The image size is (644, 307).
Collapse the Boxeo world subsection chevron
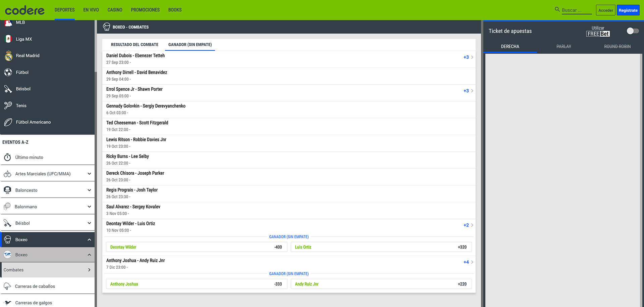[x=89, y=255]
